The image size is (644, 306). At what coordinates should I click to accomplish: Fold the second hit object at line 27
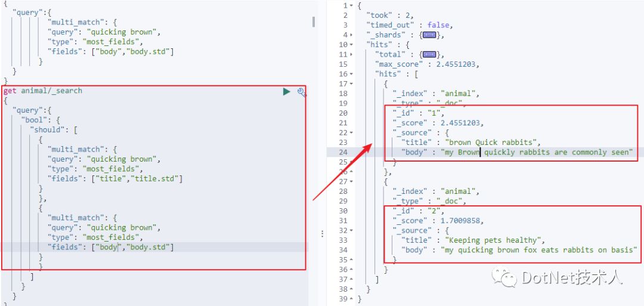352,181
